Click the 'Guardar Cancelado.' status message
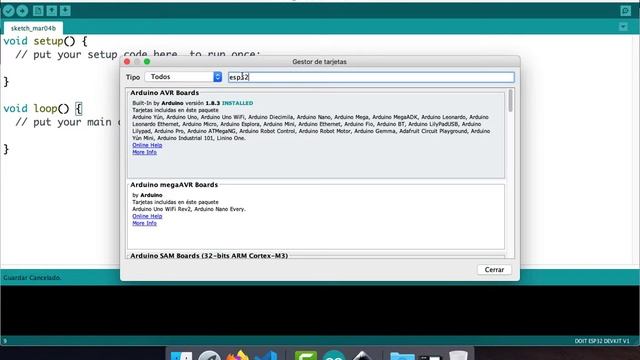The height and width of the screenshot is (360, 640). pos(32,278)
